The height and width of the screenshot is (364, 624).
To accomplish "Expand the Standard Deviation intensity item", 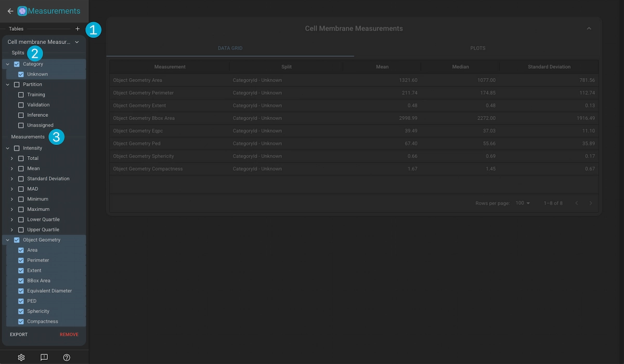I will pyautogui.click(x=12, y=178).
